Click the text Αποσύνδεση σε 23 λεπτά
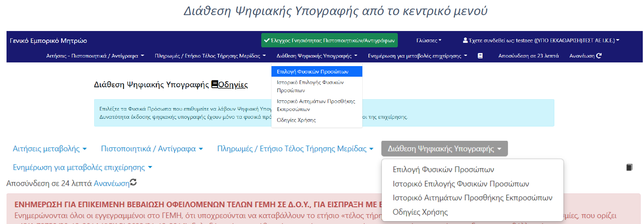The image size is (644, 224). click(528, 56)
